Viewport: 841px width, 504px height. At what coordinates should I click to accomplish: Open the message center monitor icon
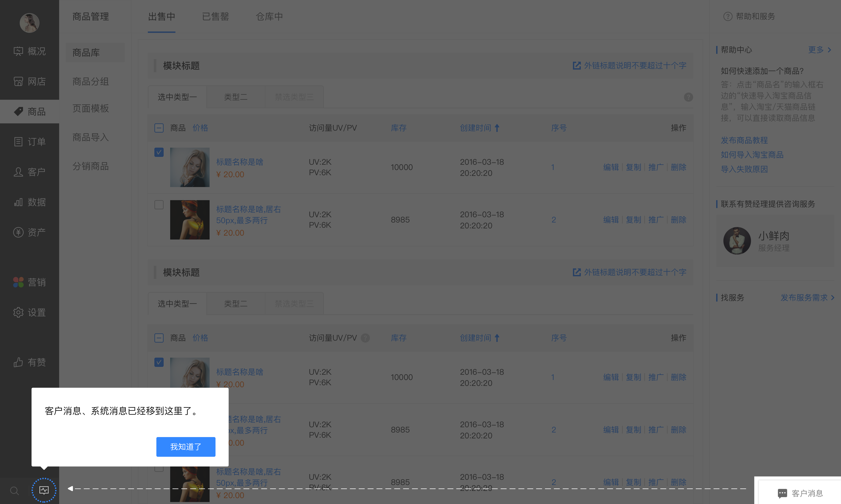44,490
